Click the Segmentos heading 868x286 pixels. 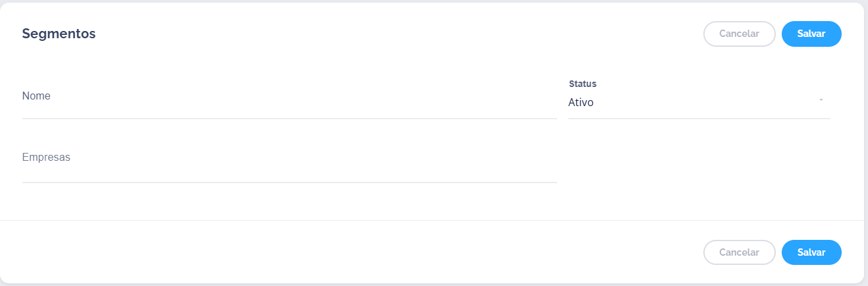point(59,34)
